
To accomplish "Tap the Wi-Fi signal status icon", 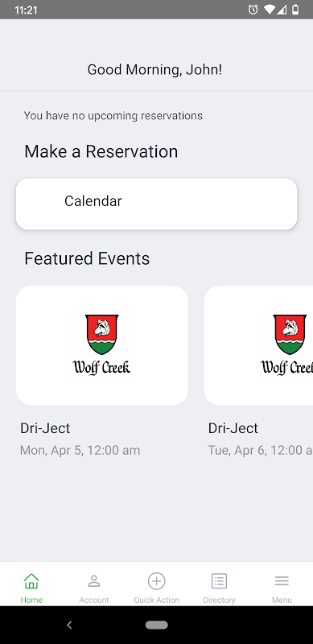I will pos(269,10).
